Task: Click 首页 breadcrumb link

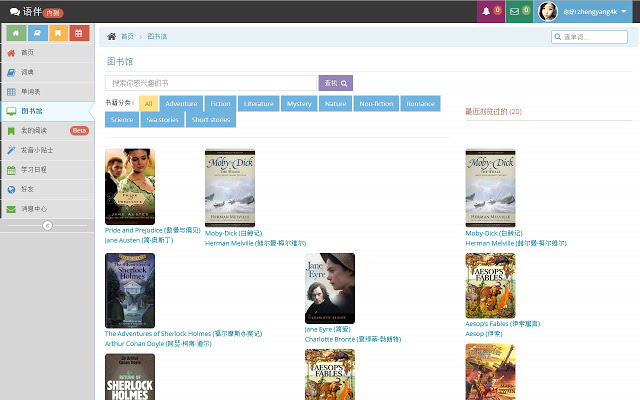Action: pos(127,36)
